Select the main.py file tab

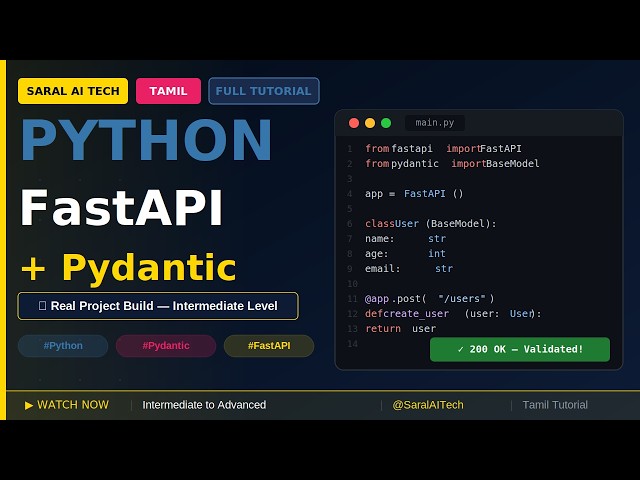tap(435, 123)
